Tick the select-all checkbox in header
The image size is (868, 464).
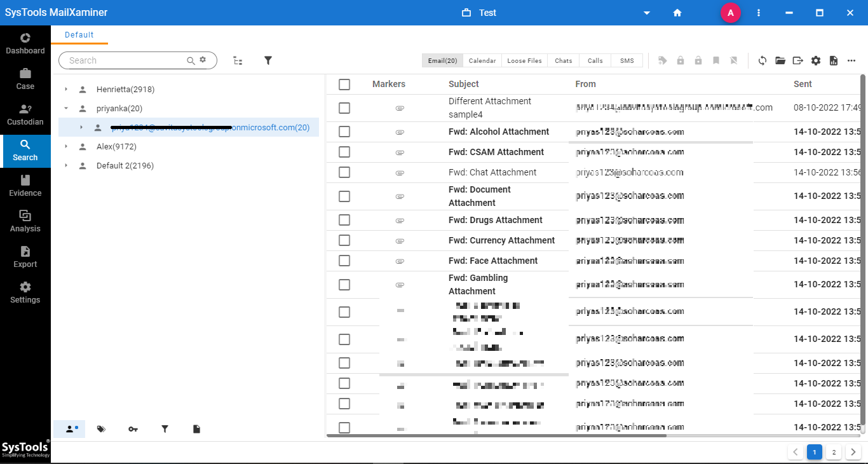pos(344,84)
